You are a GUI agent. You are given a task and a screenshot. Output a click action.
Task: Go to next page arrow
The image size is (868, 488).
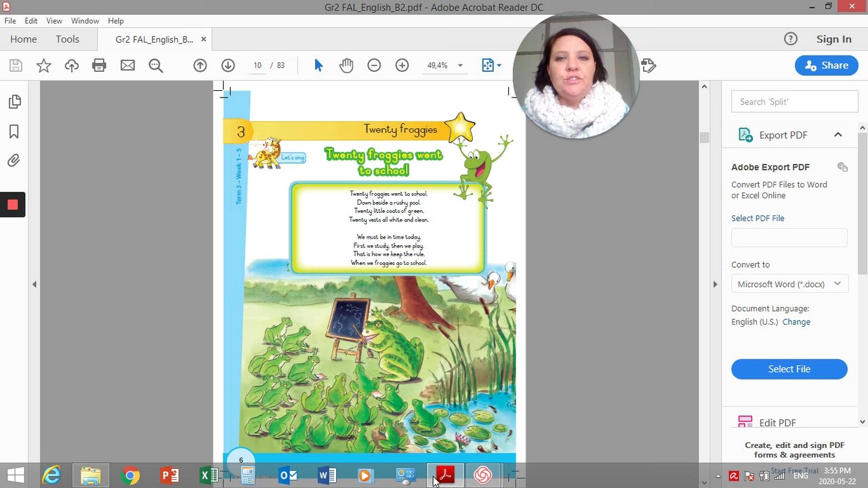[x=228, y=66]
